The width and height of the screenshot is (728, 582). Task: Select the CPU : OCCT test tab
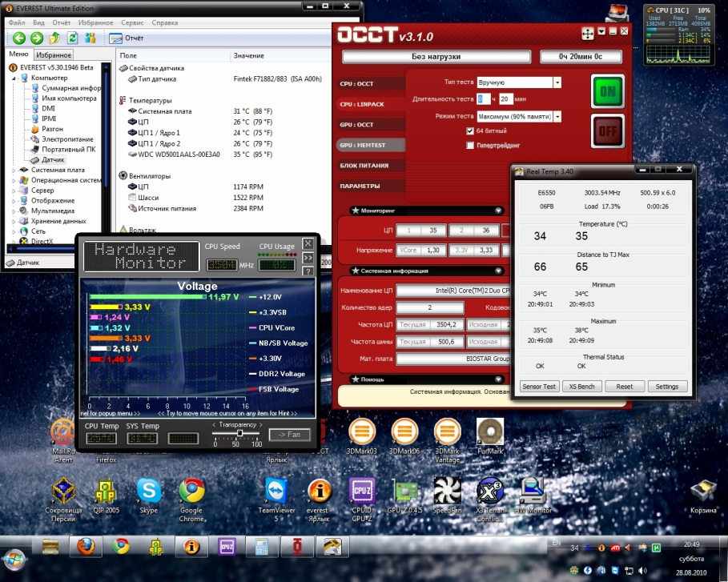tap(371, 83)
